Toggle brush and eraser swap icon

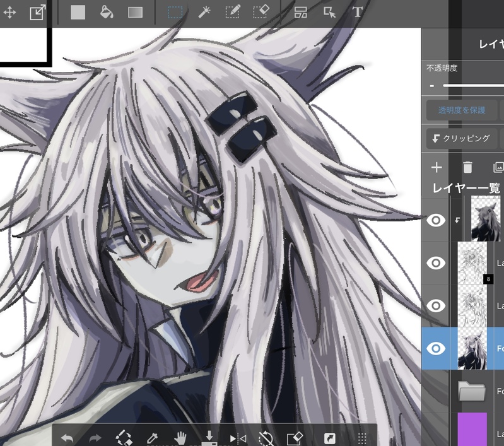(124, 438)
